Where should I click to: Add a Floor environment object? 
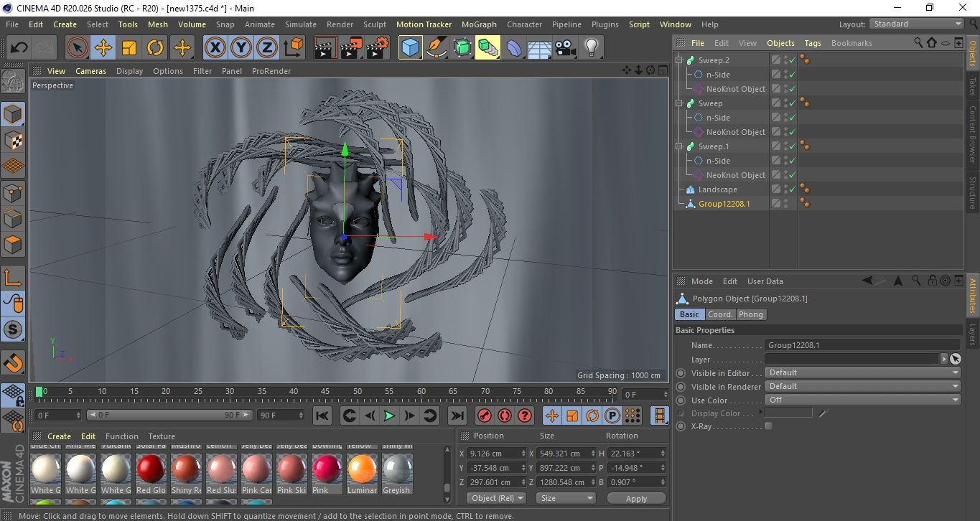point(539,48)
